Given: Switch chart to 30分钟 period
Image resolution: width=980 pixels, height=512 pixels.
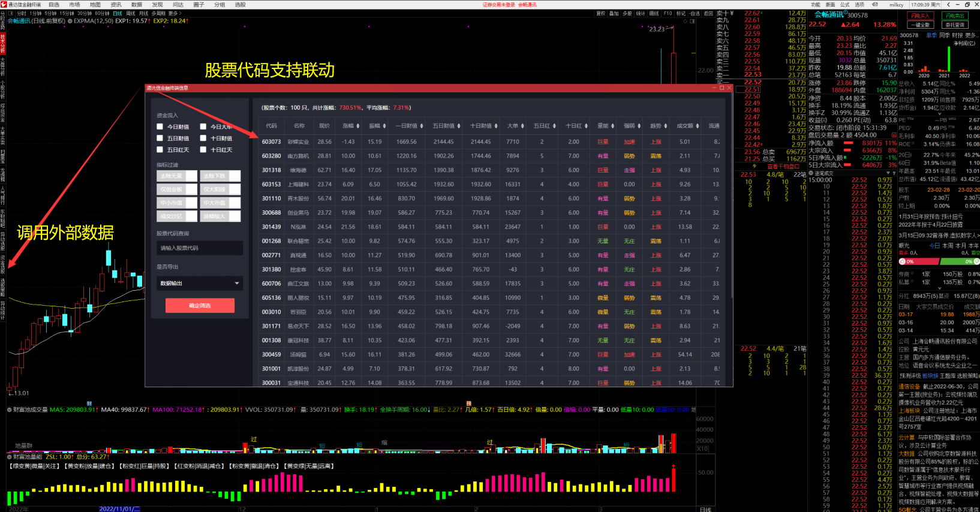Looking at the screenshot, I should [84, 13].
